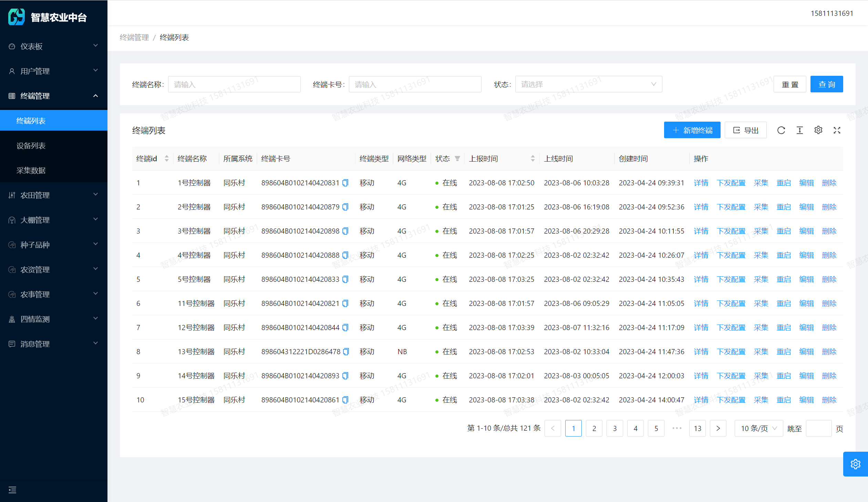Open 采集数据 submenu item
The image size is (868, 502).
pos(54,170)
